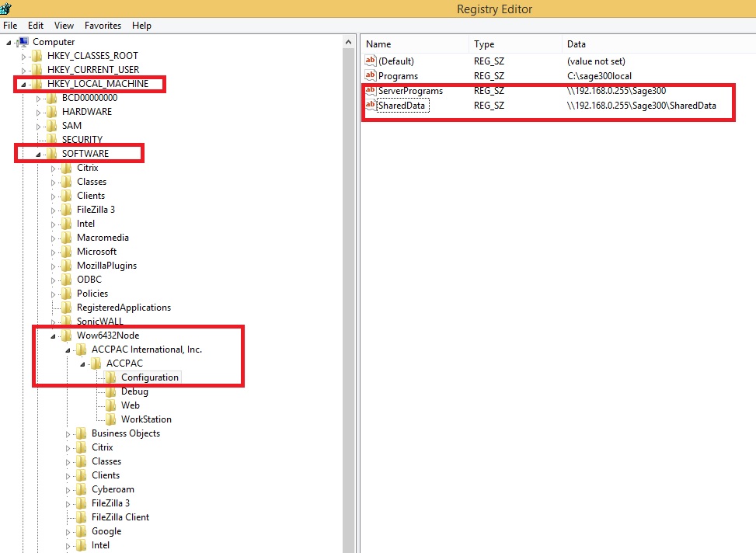Viewport: 756px width, 553px height.
Task: Click the SECURITY folder icon
Action: (52, 140)
